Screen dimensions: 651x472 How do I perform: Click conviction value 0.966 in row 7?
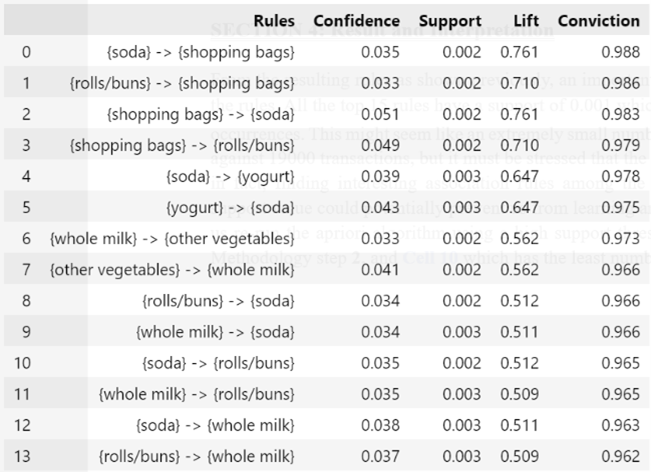pyautogui.click(x=621, y=270)
